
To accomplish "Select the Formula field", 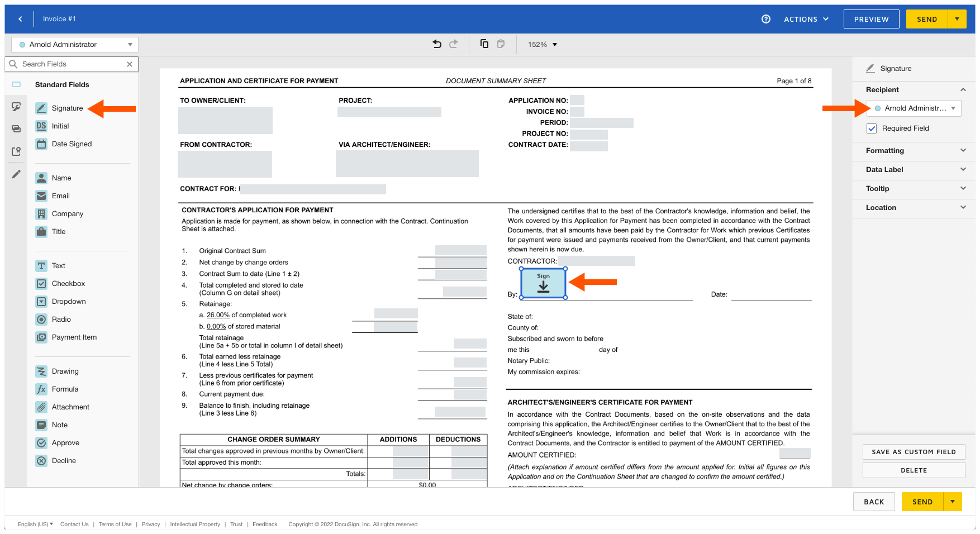I will pos(57,389).
